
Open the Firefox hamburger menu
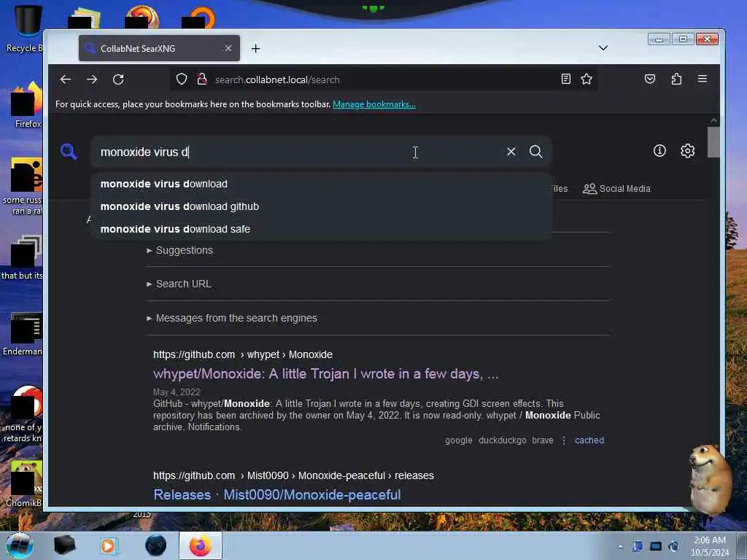tap(703, 79)
